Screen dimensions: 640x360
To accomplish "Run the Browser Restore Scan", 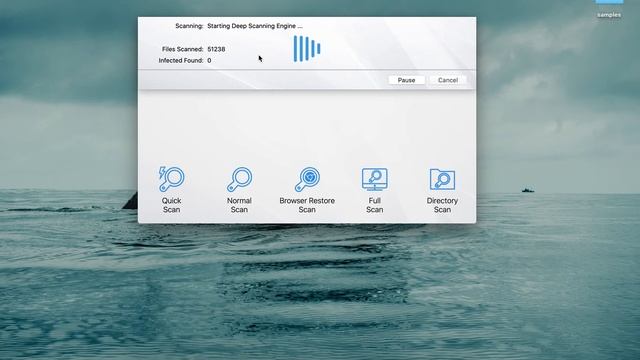I will [x=307, y=190].
